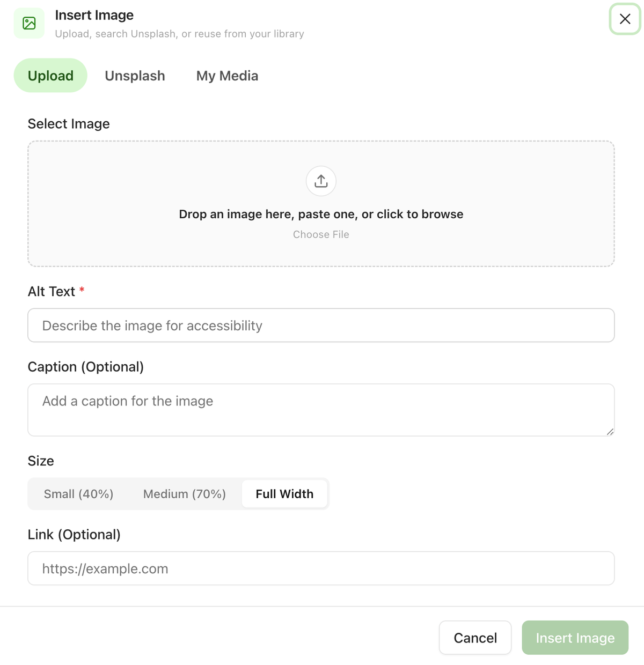
Task: Click the Caption (Optional) label
Action: pyautogui.click(x=86, y=367)
